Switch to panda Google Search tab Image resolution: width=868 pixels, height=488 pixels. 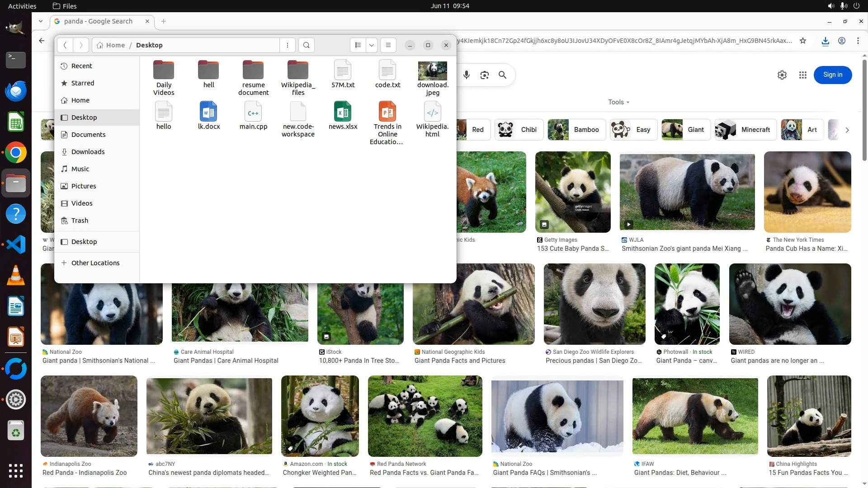pyautogui.click(x=98, y=21)
